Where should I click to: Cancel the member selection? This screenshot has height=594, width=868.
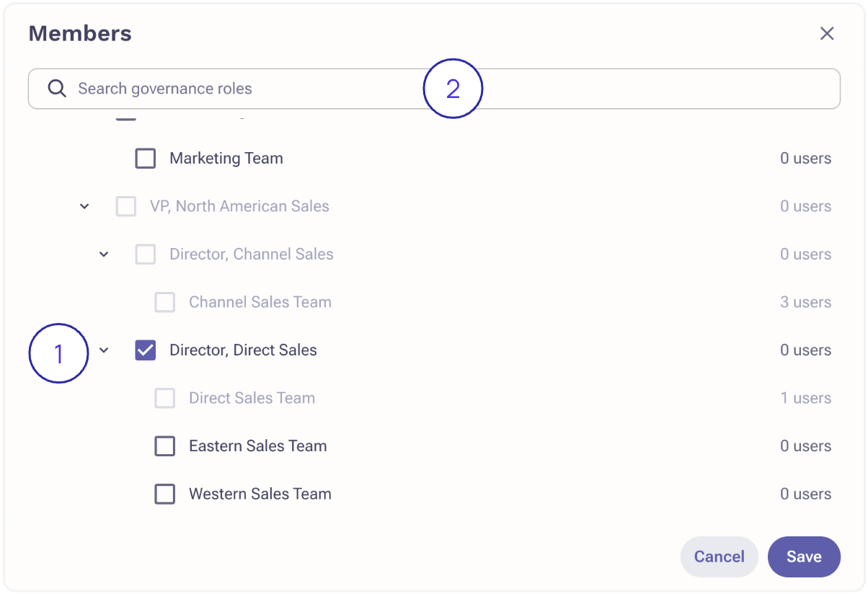[x=719, y=557]
